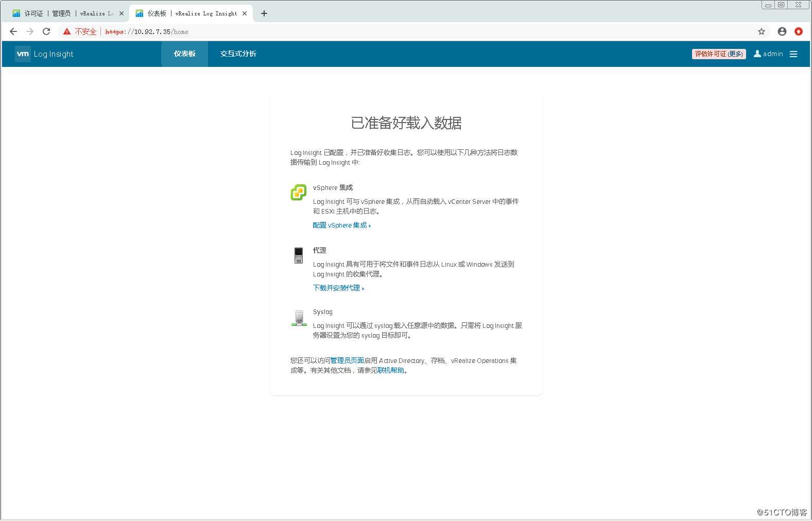Screen dimensions: 812x521
Task: Click favicon of 许可证 browser tab
Action: [x=16, y=13]
